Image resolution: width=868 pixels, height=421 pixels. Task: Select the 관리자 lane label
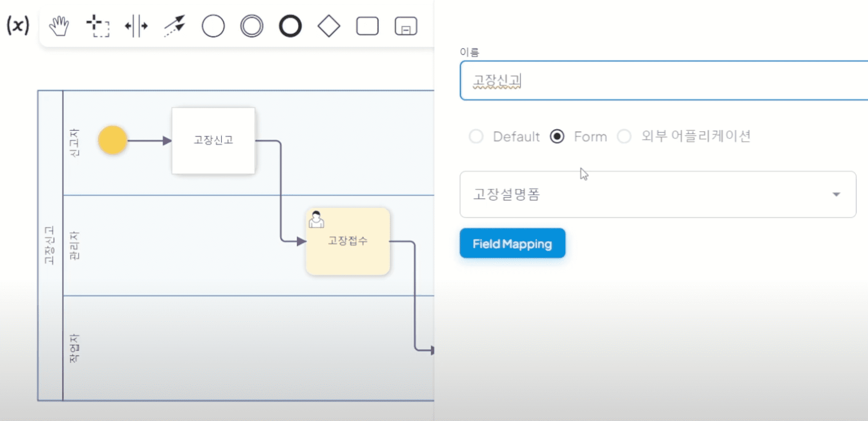pos(74,245)
